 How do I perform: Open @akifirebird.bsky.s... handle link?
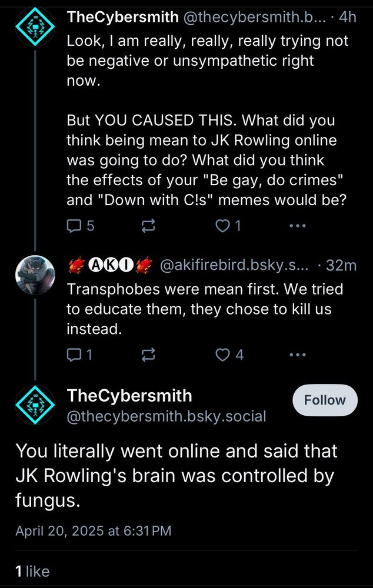(x=235, y=266)
